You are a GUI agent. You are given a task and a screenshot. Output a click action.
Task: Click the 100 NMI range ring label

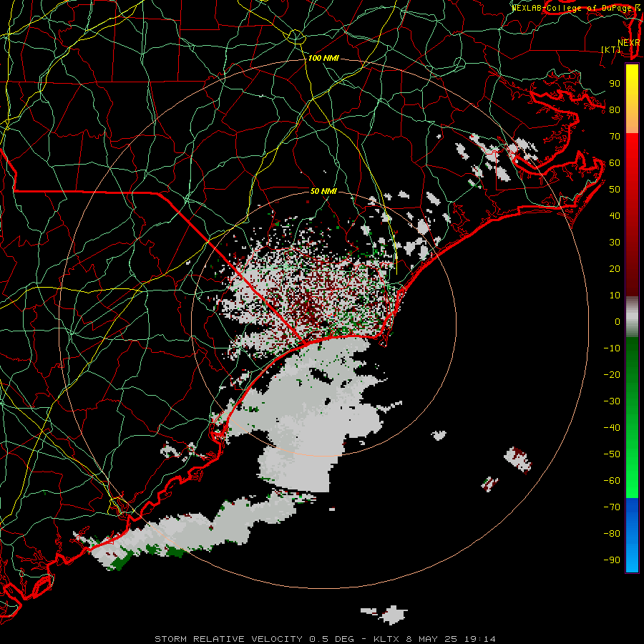(323, 59)
